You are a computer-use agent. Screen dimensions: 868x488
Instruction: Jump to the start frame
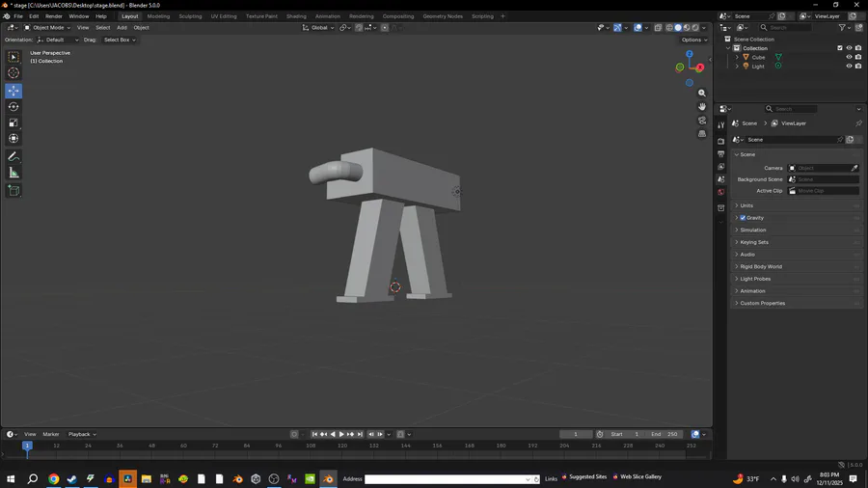314,434
